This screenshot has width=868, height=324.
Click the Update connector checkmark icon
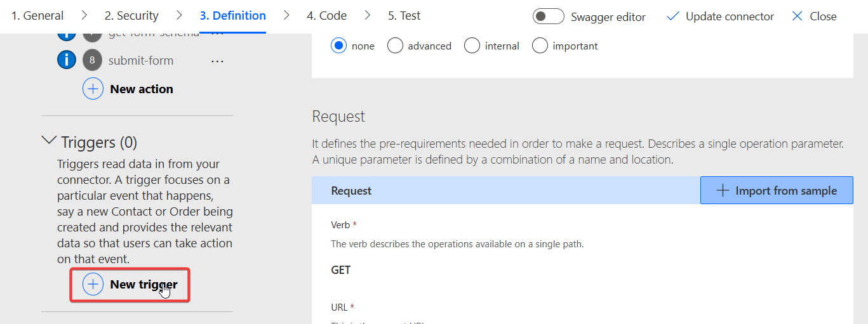[x=673, y=16]
